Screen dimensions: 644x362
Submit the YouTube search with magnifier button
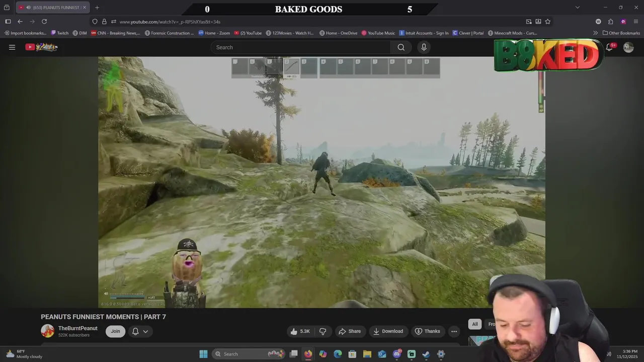pyautogui.click(x=401, y=47)
